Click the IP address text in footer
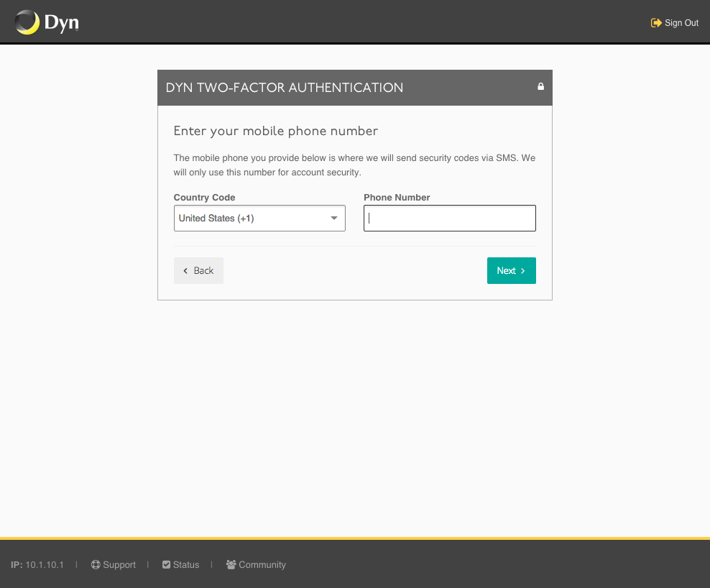 coord(37,564)
